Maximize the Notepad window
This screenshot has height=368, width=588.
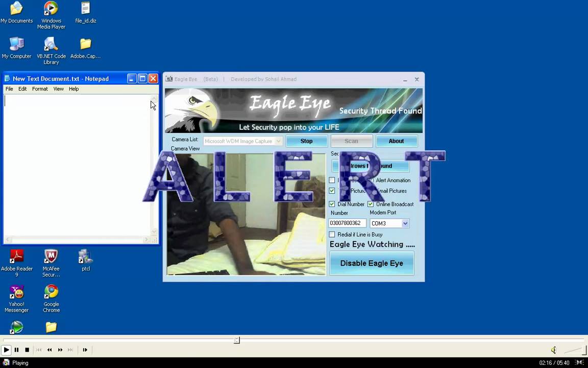[x=142, y=79]
